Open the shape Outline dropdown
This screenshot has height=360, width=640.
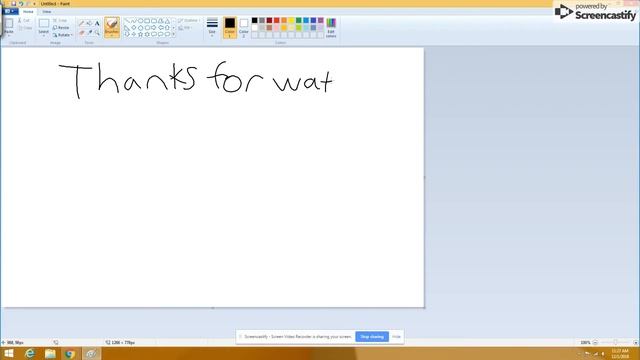(x=189, y=20)
